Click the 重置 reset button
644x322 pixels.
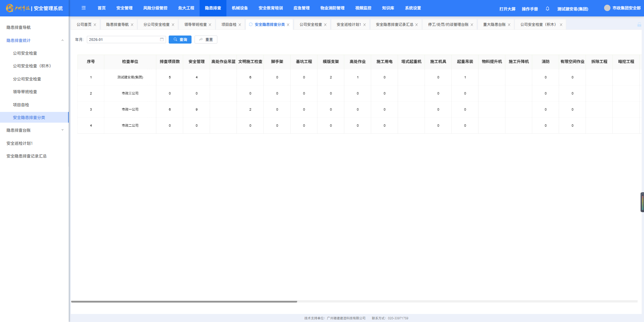click(x=206, y=40)
